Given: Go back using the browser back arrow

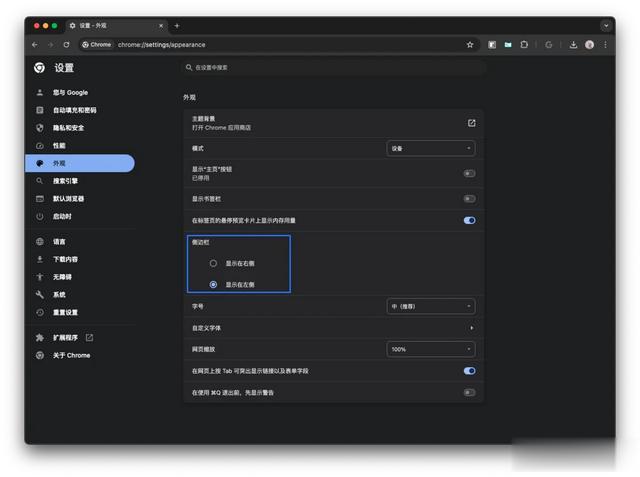Looking at the screenshot, I should click(35, 45).
